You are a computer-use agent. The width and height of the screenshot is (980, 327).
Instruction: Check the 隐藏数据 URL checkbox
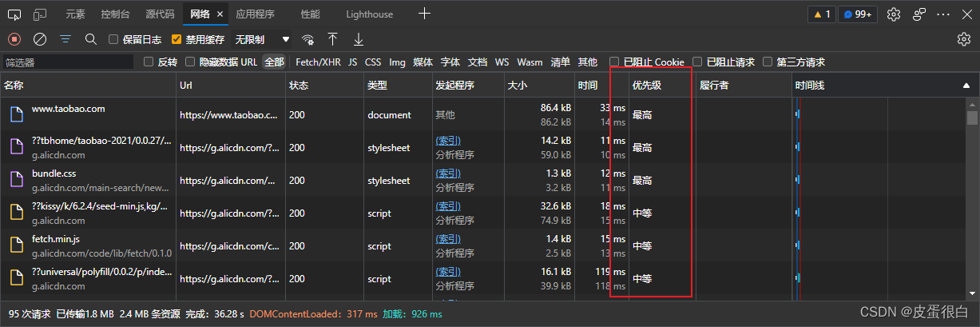190,62
